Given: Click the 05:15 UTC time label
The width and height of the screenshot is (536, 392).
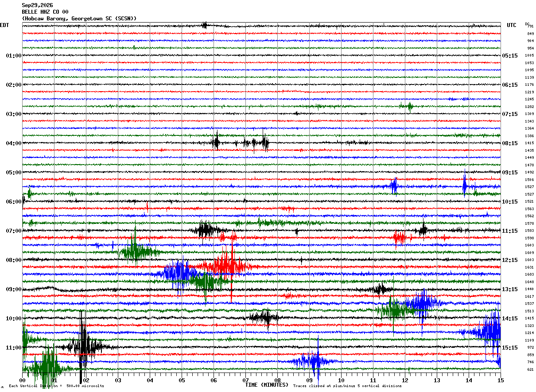Looking at the screenshot, I should (510, 56).
